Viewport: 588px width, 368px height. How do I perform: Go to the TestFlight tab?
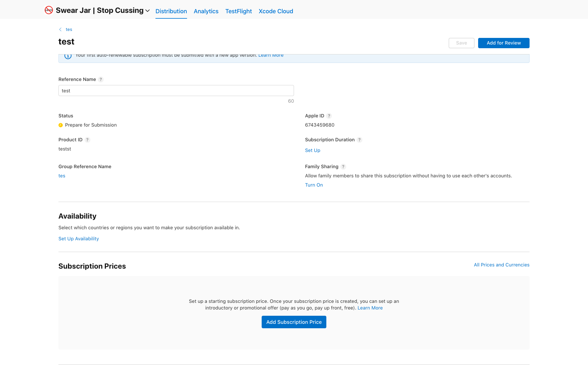tap(239, 11)
